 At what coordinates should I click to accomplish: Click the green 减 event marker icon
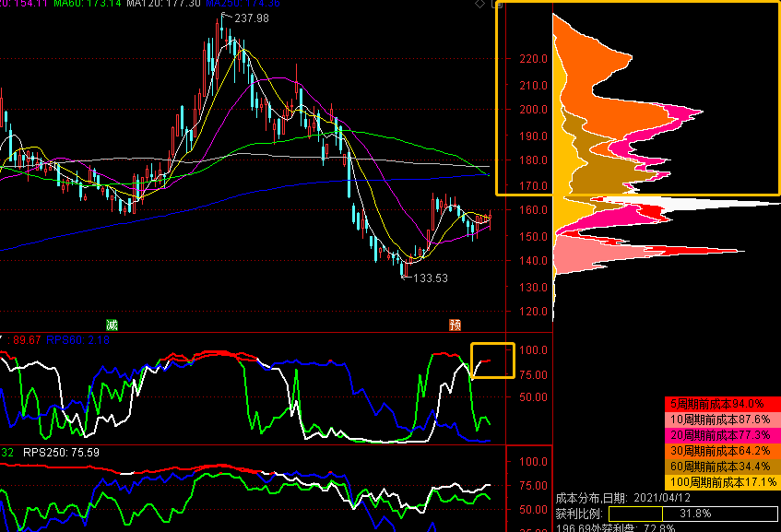coord(112,325)
